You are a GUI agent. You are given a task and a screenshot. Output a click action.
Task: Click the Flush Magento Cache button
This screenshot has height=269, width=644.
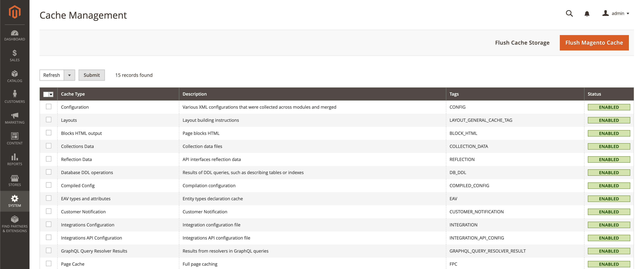point(594,43)
